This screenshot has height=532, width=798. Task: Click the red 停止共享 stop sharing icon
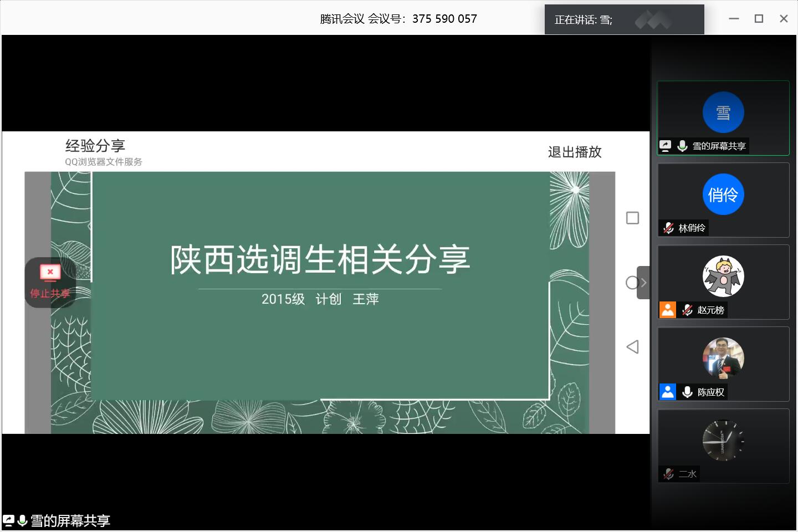[x=50, y=273]
